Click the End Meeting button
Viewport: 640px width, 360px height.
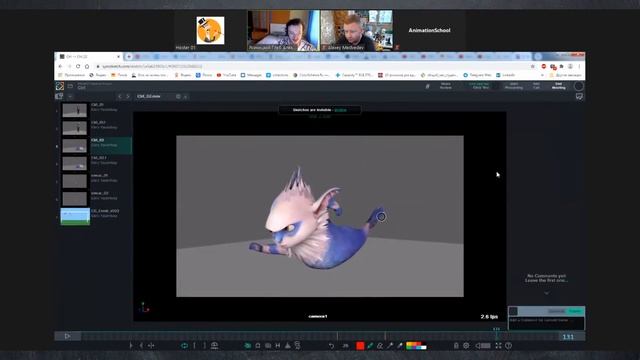click(x=559, y=86)
